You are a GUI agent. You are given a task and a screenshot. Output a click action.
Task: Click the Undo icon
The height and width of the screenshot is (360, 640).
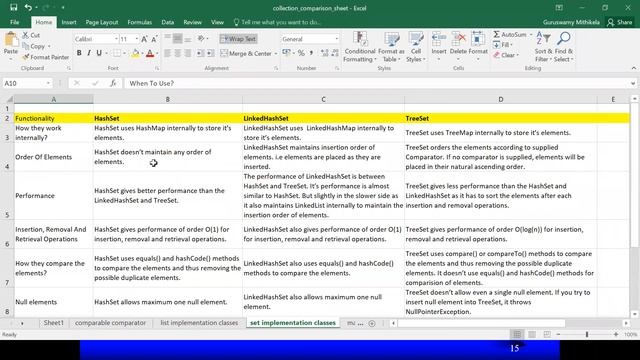coord(28,7)
